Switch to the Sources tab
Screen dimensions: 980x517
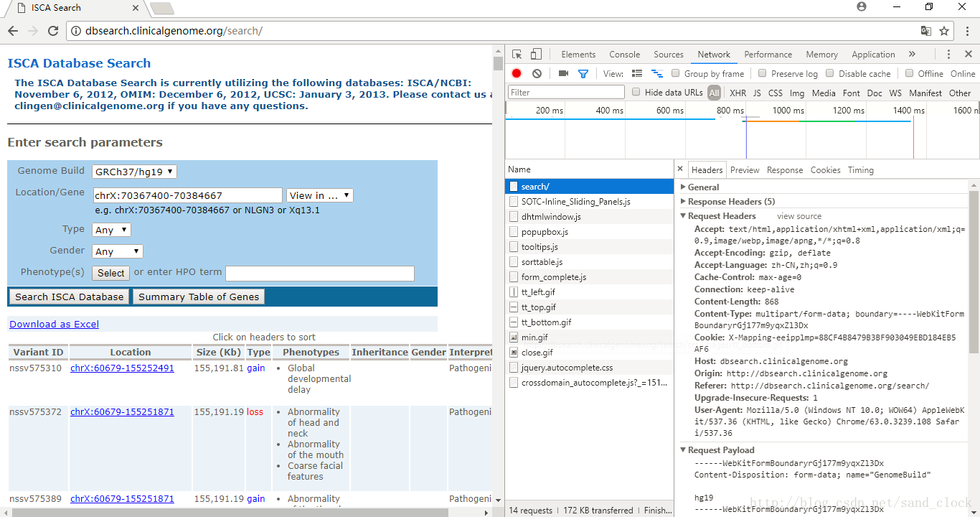coord(669,55)
